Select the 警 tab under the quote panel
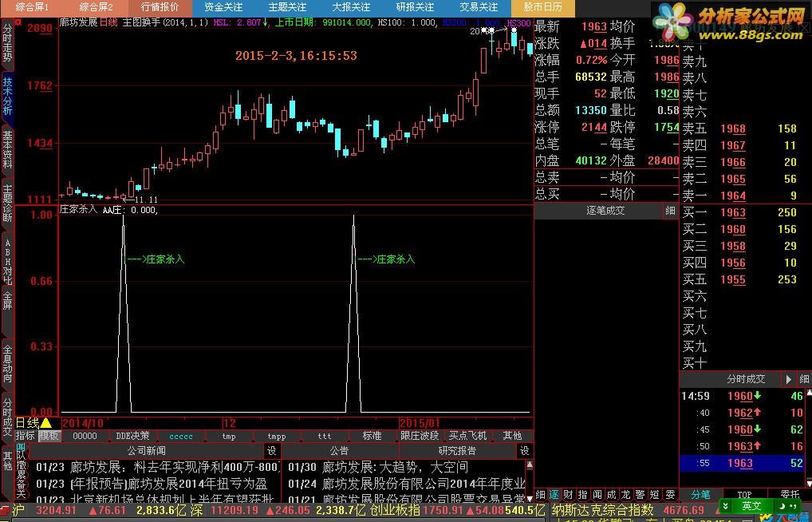This screenshot has height=522, width=812. (x=640, y=495)
